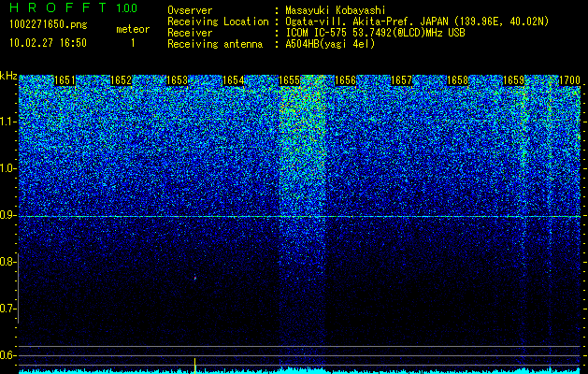The width and height of the screenshot is (588, 374).
Task: Click the cyan carrier line at 0.9 kHz
Action: click(300, 216)
